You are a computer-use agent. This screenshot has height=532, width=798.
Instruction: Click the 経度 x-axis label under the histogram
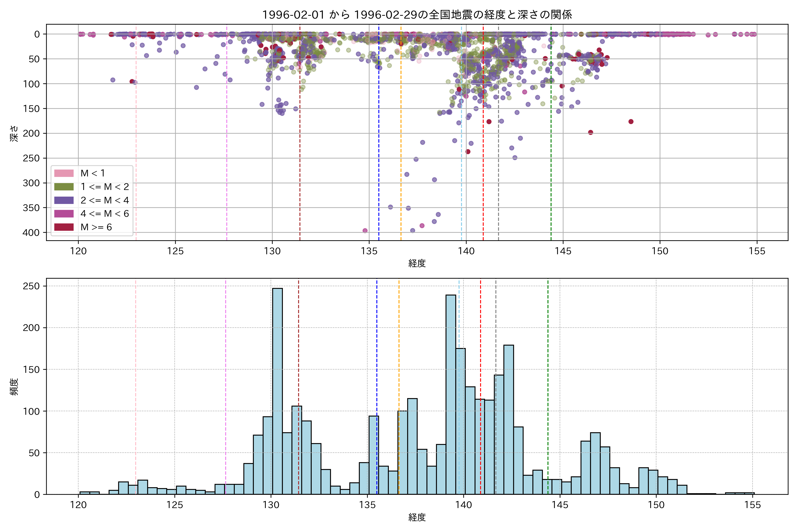(417, 517)
